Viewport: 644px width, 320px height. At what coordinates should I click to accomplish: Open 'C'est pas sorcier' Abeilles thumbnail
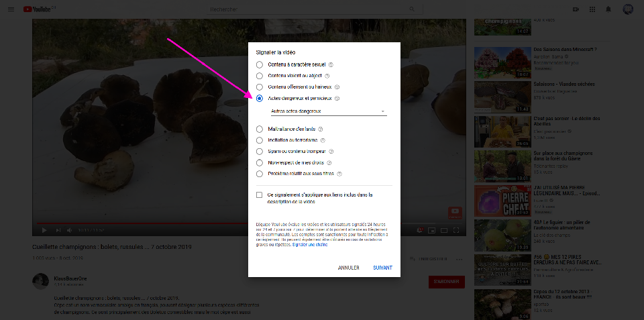point(502,131)
